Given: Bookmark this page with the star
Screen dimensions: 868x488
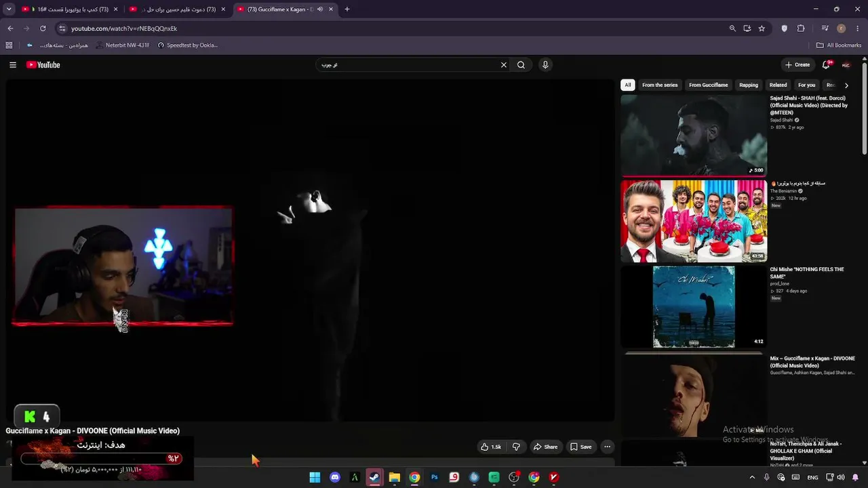Looking at the screenshot, I should (x=762, y=28).
